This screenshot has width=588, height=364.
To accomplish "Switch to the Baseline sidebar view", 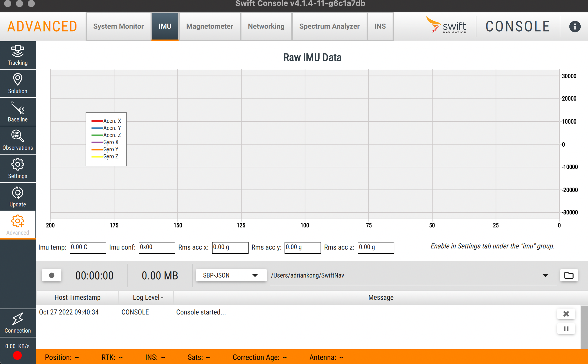I will click(x=18, y=112).
